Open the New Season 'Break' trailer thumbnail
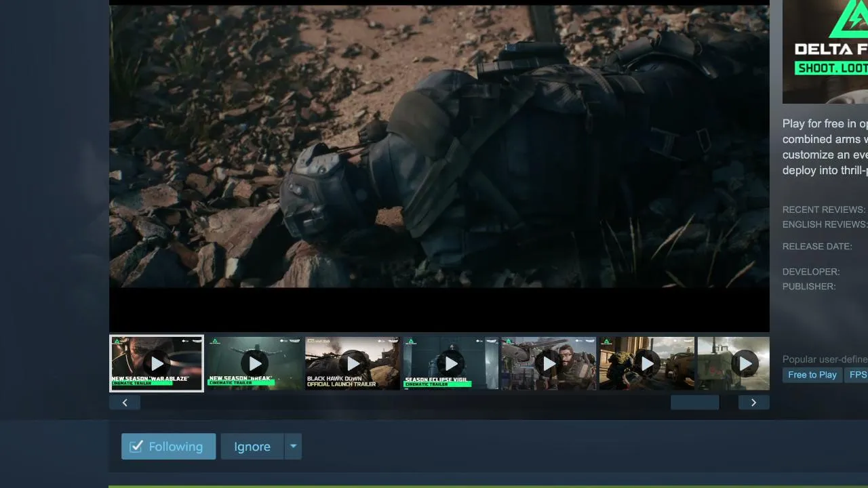868x488 pixels. pyautogui.click(x=255, y=363)
